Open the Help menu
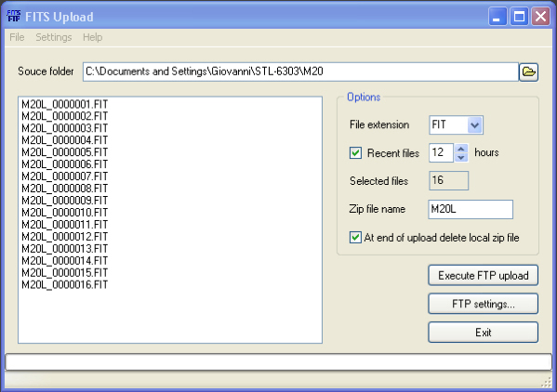 point(92,37)
